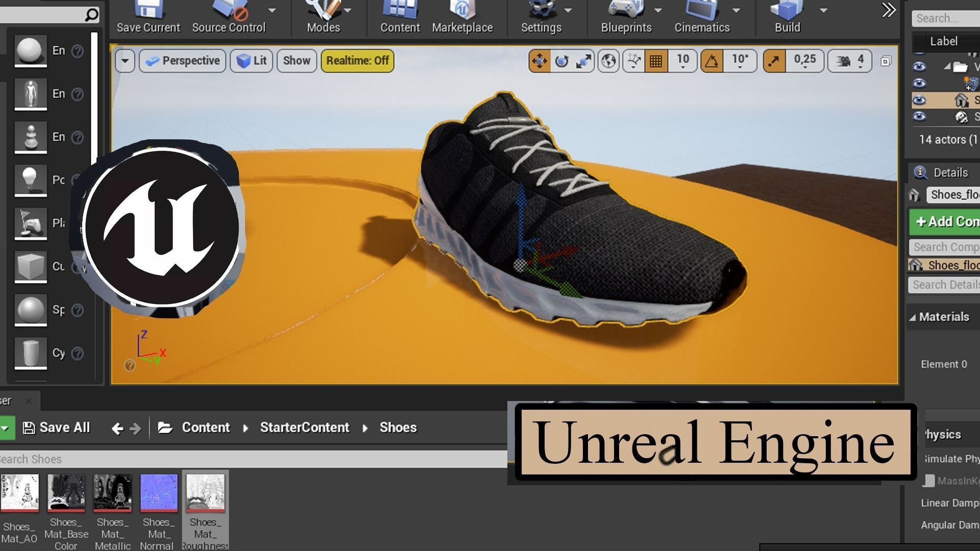The image size is (980, 551).
Task: Open help for the Cylinder entry
Action: coord(78,353)
